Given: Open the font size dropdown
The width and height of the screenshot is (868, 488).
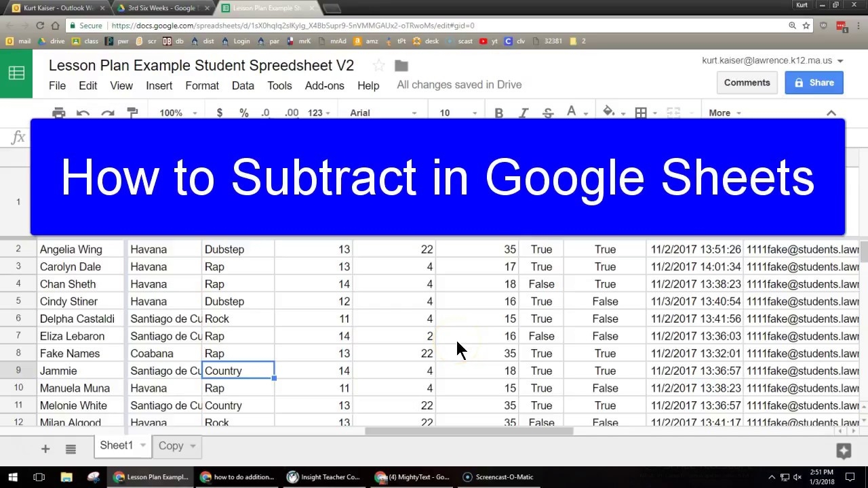Looking at the screenshot, I should click(x=454, y=113).
